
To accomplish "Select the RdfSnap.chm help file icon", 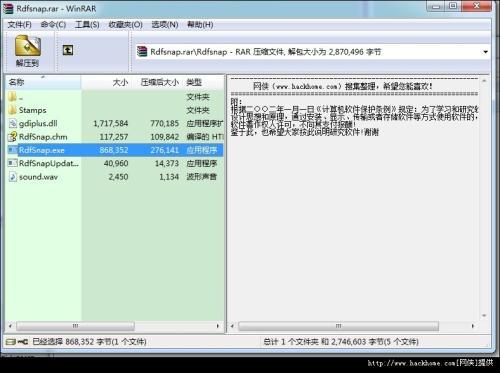I will (13, 137).
